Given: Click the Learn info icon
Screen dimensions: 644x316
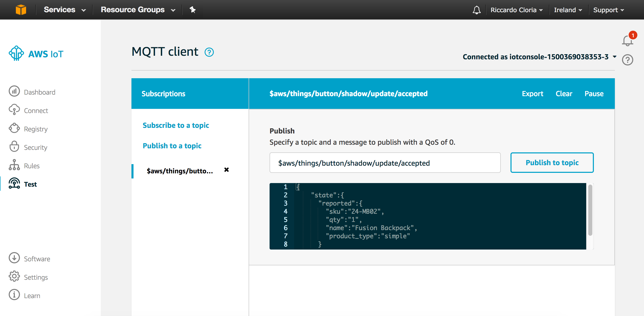Looking at the screenshot, I should pyautogui.click(x=14, y=295).
